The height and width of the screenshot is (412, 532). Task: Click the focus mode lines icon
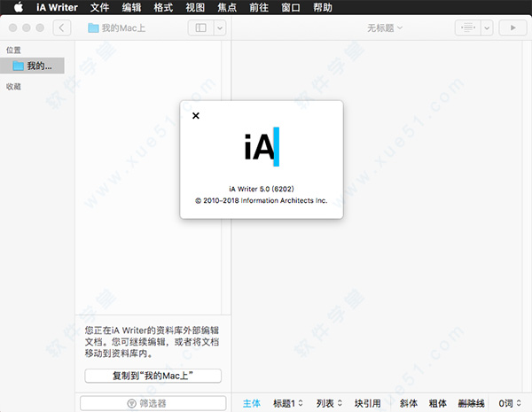pos(468,27)
